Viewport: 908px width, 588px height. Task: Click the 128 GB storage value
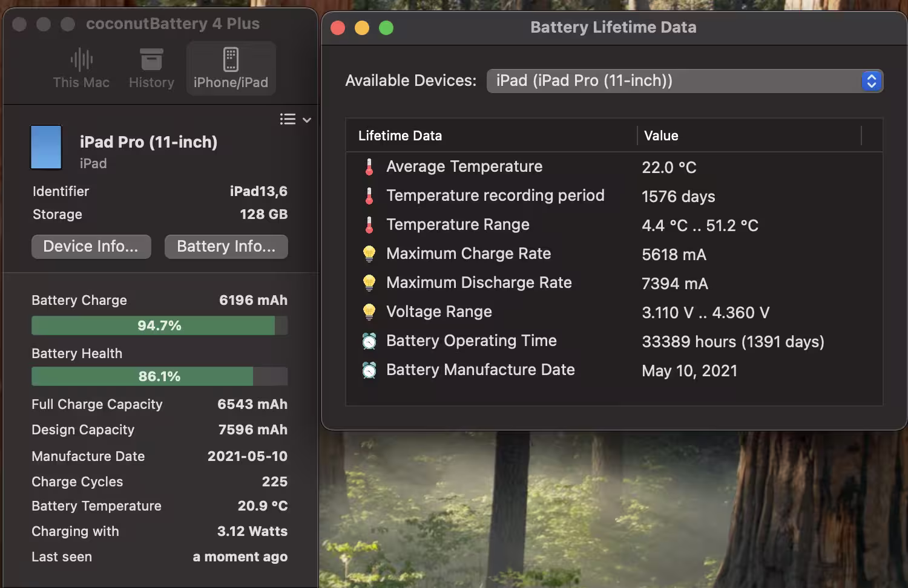click(x=263, y=214)
